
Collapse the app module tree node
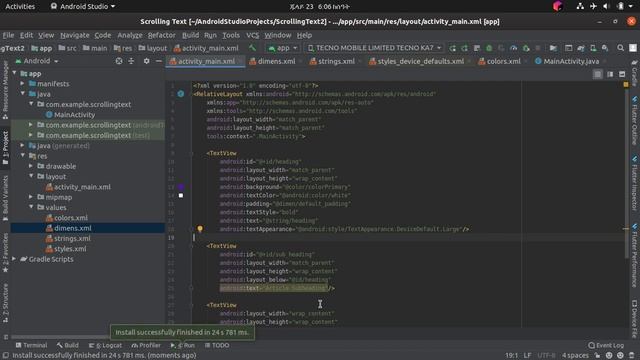click(15, 73)
